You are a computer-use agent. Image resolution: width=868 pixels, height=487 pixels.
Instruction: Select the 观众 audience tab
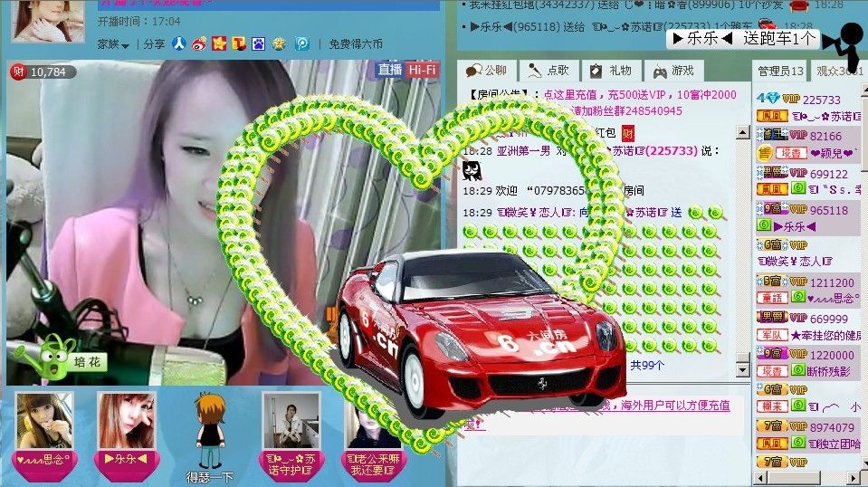click(839, 71)
